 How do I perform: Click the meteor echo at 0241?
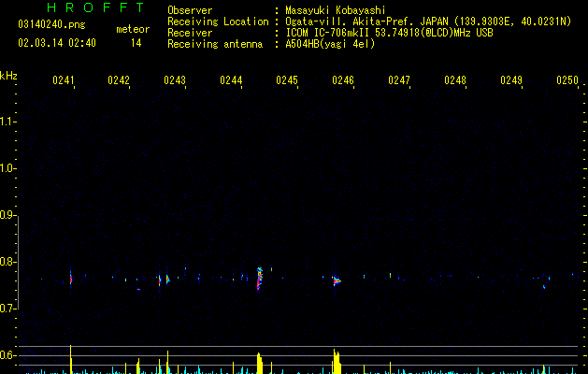click(x=70, y=277)
